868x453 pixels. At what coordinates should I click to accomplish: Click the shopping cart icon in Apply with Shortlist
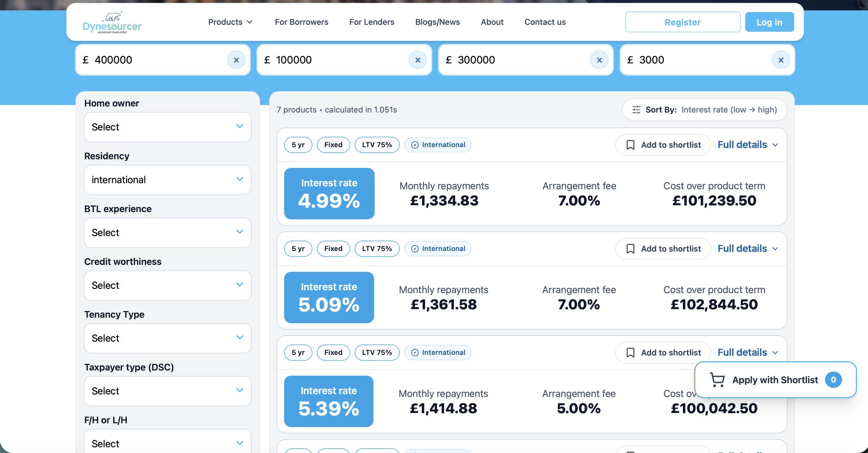coord(717,380)
